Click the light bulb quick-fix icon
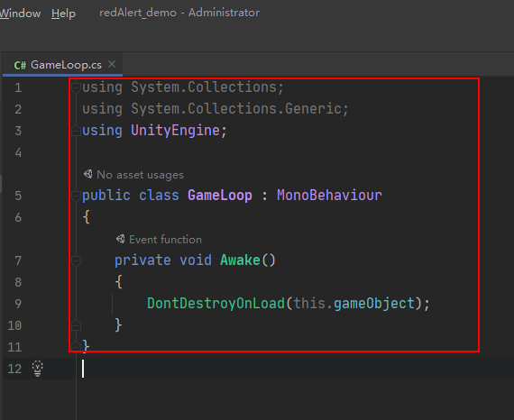The width and height of the screenshot is (514, 420). pyautogui.click(x=38, y=369)
